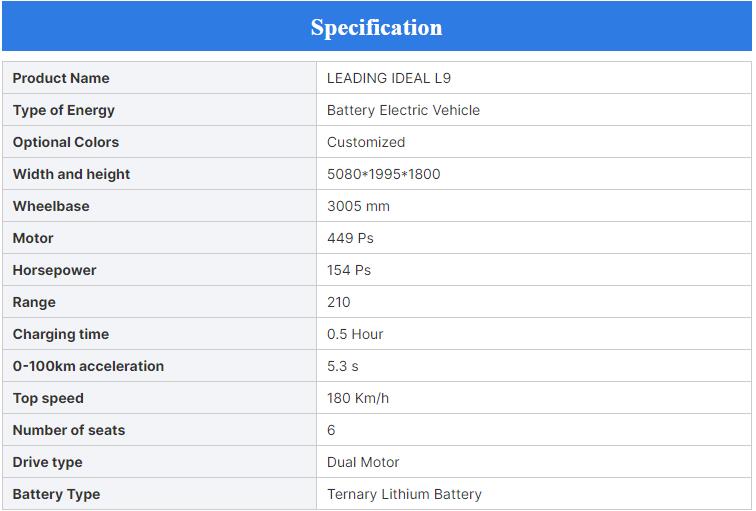Select the 3005 mm value
Image resolution: width=756 pixels, height=511 pixels.
(x=358, y=206)
